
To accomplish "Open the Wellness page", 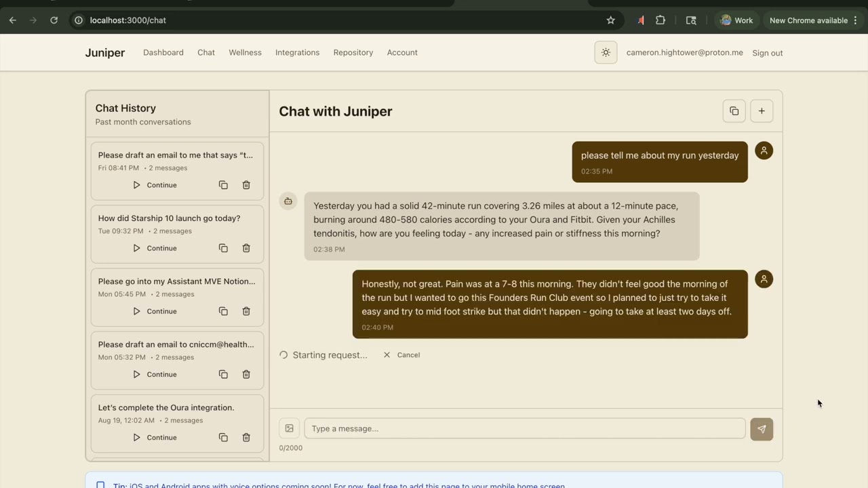I will coord(245,53).
